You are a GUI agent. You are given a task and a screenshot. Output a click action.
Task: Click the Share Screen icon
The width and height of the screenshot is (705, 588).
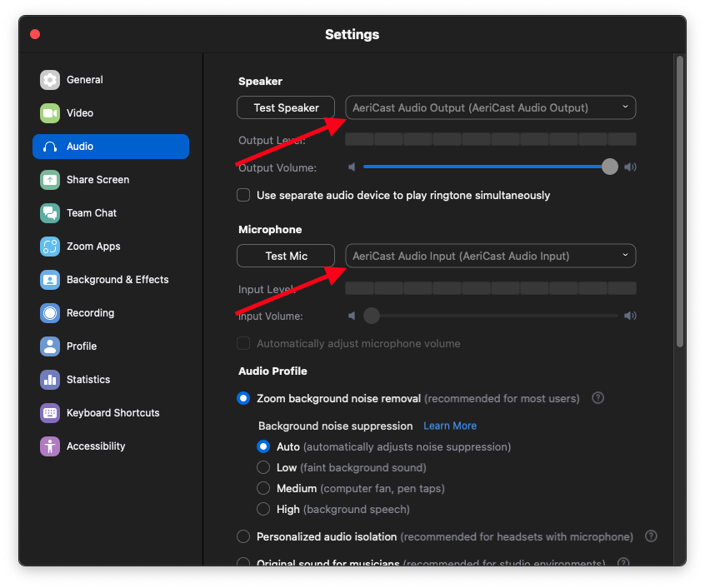50,180
